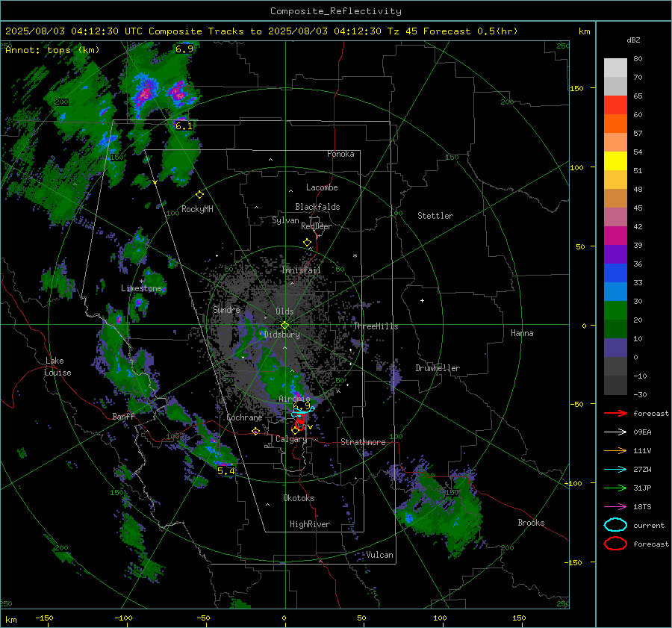Click the red forecast storm shape above Calgary

pos(300,421)
